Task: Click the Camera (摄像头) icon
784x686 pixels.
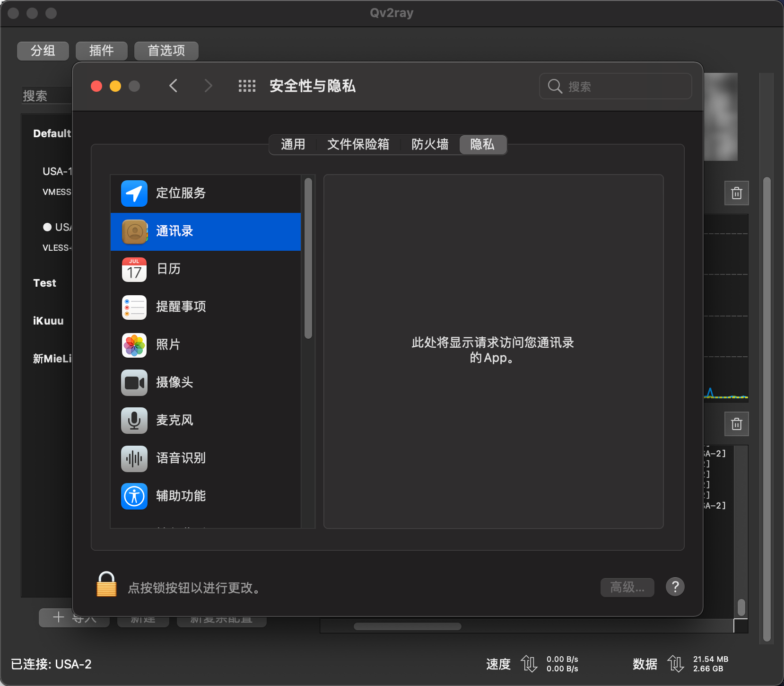Action: pos(134,383)
